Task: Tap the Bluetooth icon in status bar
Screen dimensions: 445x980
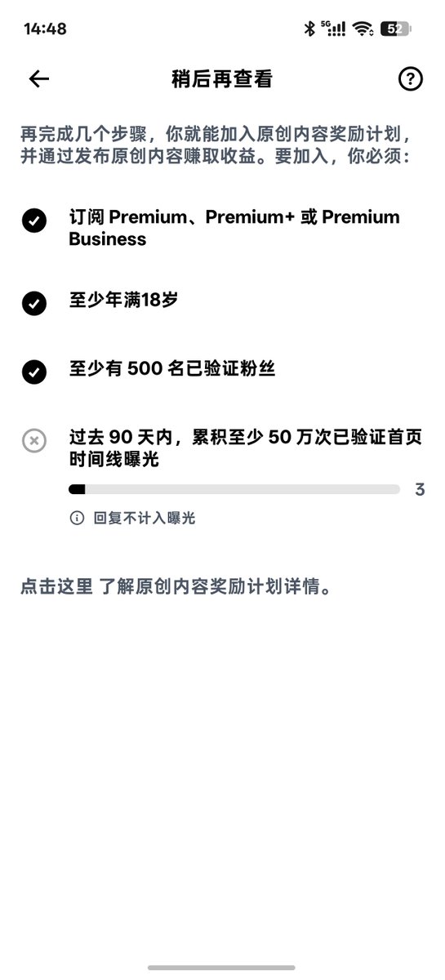Action: coord(309,29)
